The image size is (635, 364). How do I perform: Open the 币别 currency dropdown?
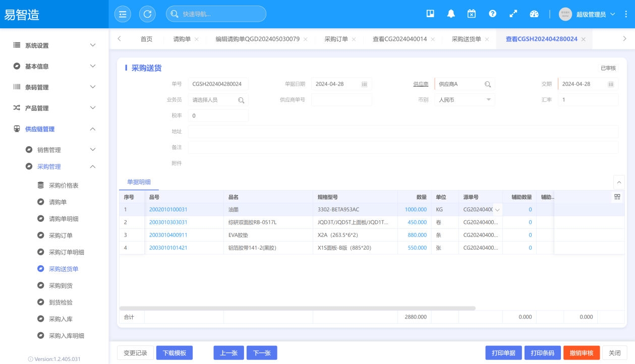point(464,100)
